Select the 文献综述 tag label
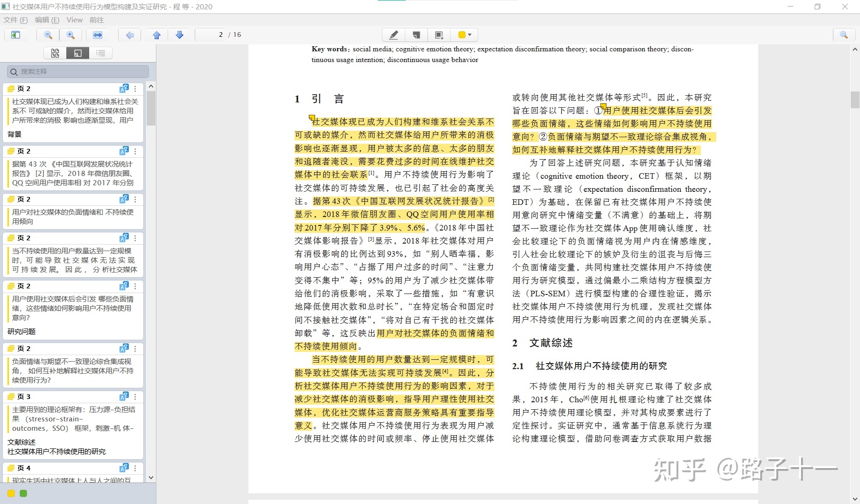This screenshot has width=860, height=504. click(x=21, y=442)
